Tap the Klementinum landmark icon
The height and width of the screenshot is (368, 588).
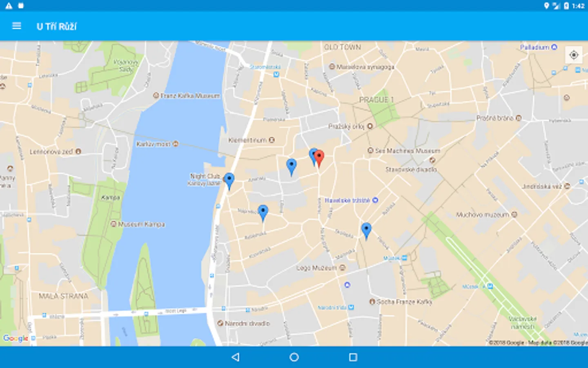click(x=272, y=140)
